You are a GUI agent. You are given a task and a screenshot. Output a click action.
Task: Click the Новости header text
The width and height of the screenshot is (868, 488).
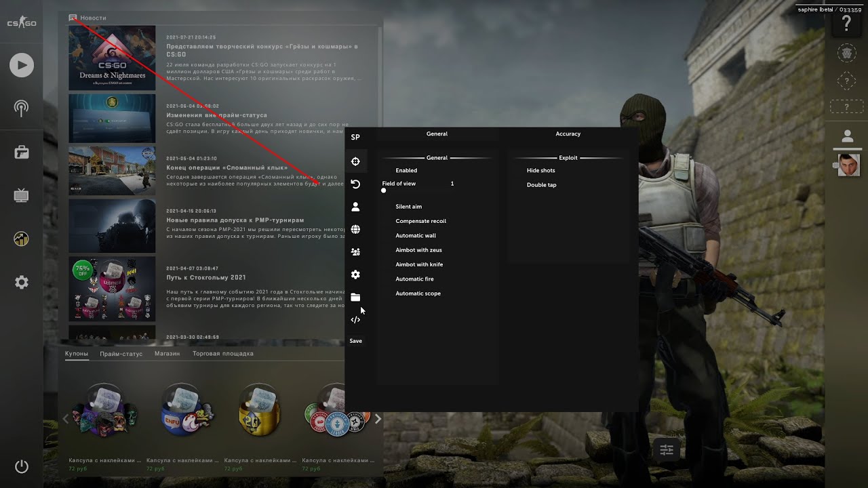(93, 18)
